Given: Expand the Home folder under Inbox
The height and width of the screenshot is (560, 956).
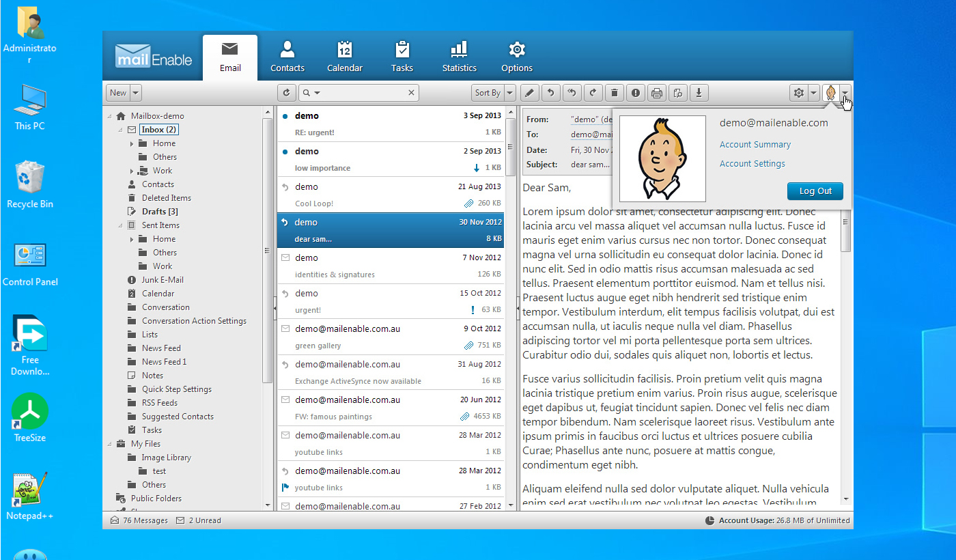Looking at the screenshot, I should (x=132, y=143).
